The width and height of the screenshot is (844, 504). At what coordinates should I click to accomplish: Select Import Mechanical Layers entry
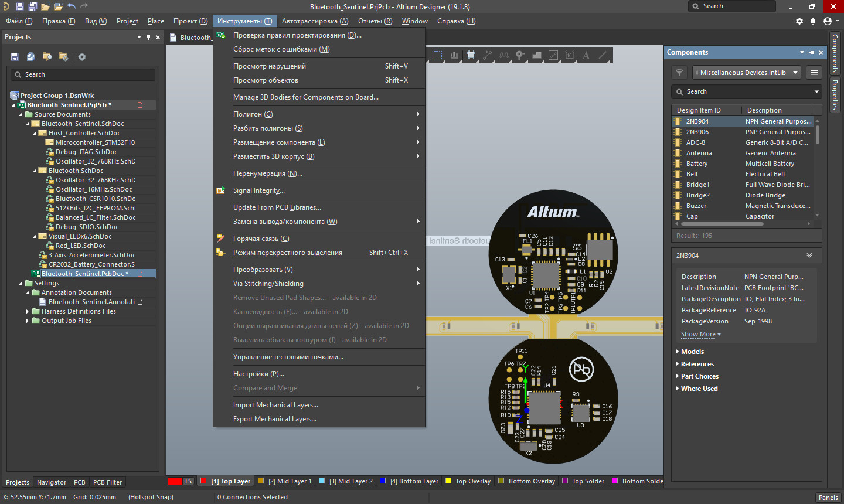319,405
